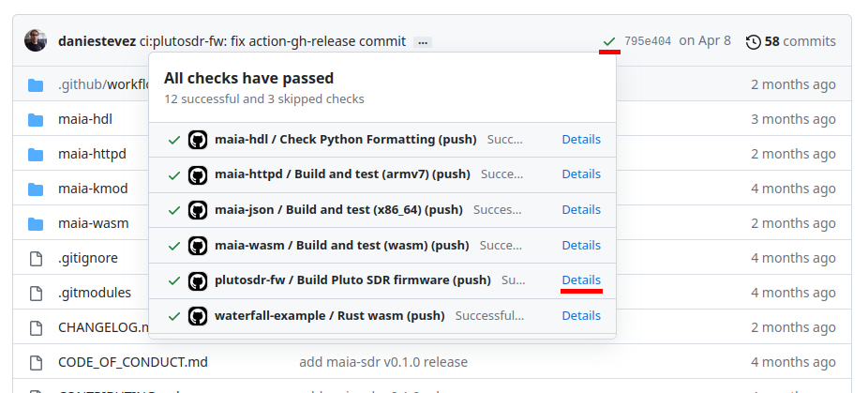The image size is (868, 393).
Task: Select the maia-wasm Build and test check name
Action: 341,245
